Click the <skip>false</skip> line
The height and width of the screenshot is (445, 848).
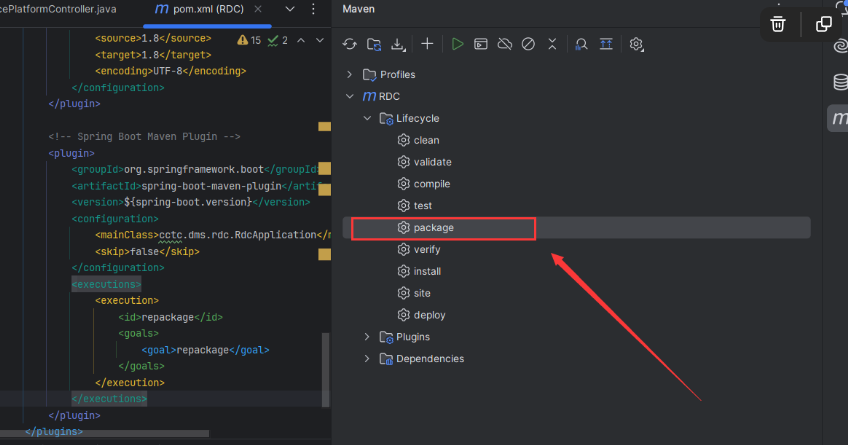coord(147,251)
